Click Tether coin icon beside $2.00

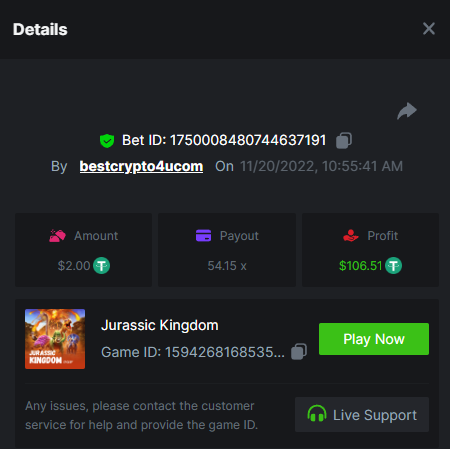(x=101, y=266)
